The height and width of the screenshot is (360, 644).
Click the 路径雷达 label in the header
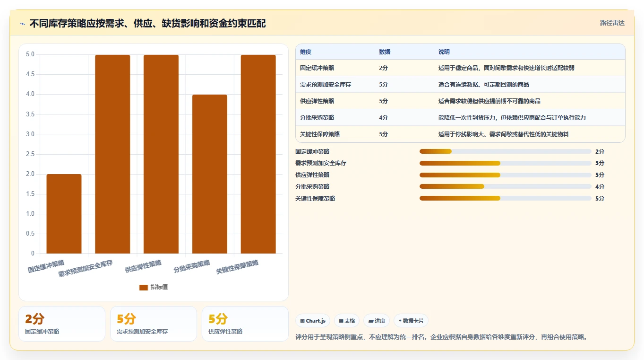[x=612, y=23]
